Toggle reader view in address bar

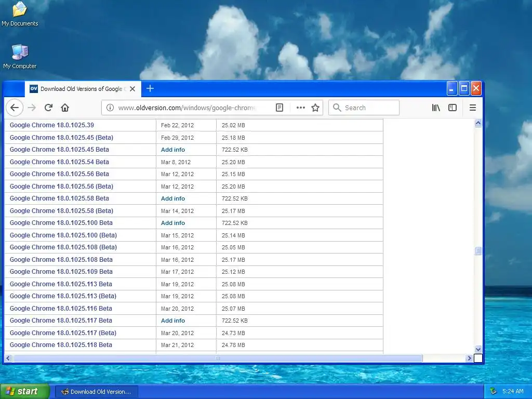click(x=279, y=108)
